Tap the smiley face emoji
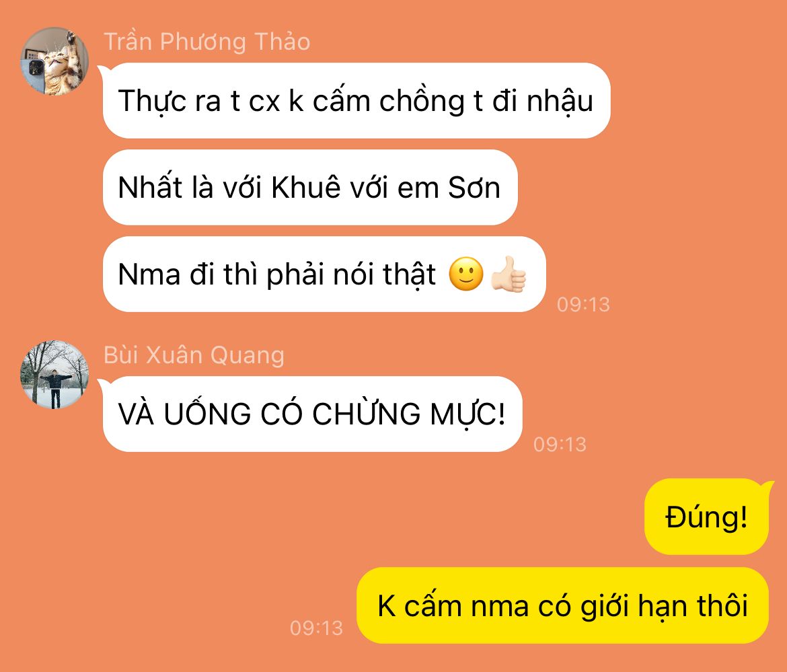The width and height of the screenshot is (787, 672). click(465, 274)
